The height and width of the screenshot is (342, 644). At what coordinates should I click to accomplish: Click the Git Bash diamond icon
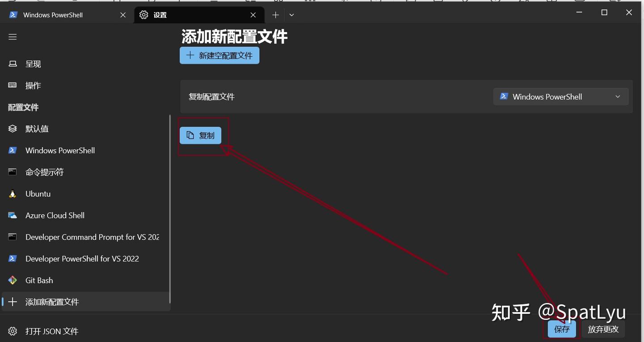[12, 280]
